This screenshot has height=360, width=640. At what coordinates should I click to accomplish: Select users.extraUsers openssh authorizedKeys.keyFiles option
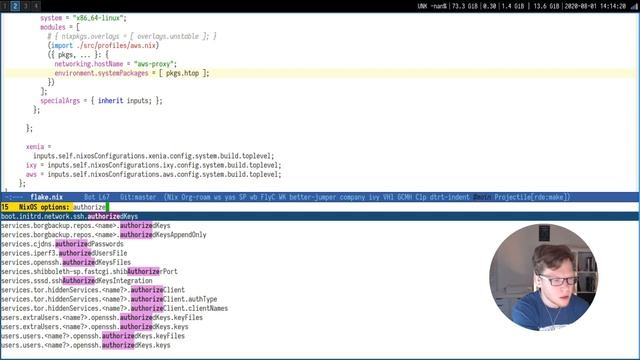(x=102, y=318)
